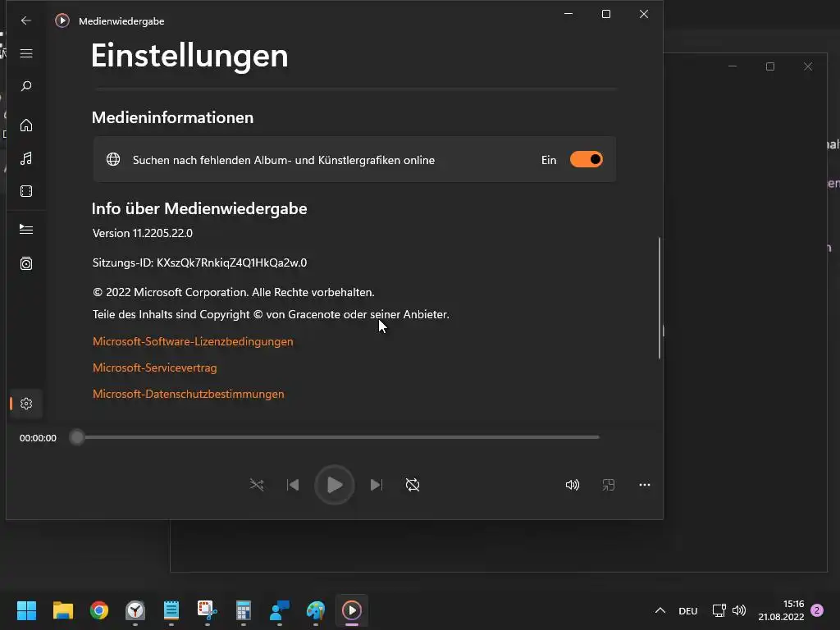This screenshot has width=840, height=630.
Task: Open network status in system tray
Action: point(719,610)
